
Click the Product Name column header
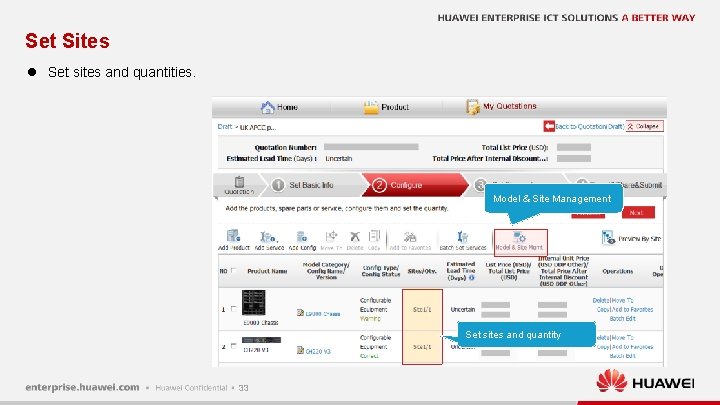(x=267, y=271)
